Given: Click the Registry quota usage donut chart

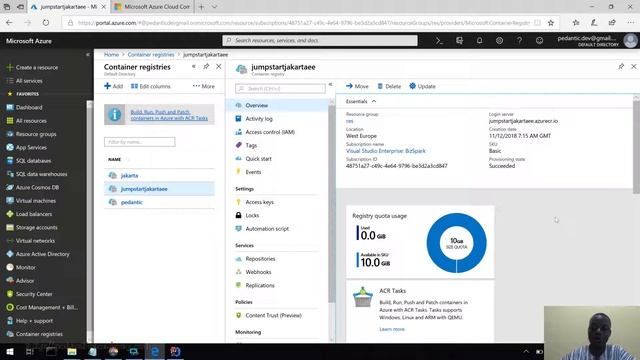Looking at the screenshot, I should (x=456, y=243).
